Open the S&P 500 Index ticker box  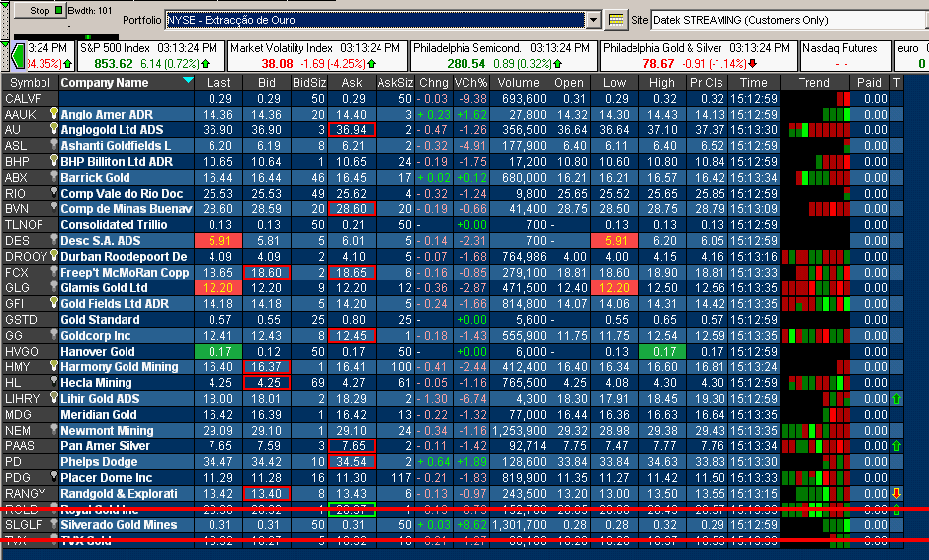click(150, 56)
